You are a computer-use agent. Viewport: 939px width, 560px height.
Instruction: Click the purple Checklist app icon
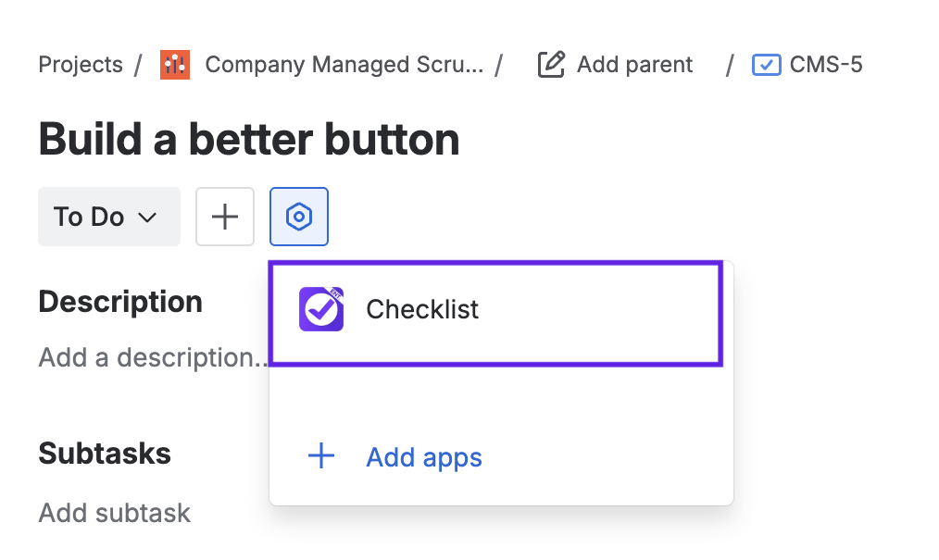pyautogui.click(x=321, y=309)
